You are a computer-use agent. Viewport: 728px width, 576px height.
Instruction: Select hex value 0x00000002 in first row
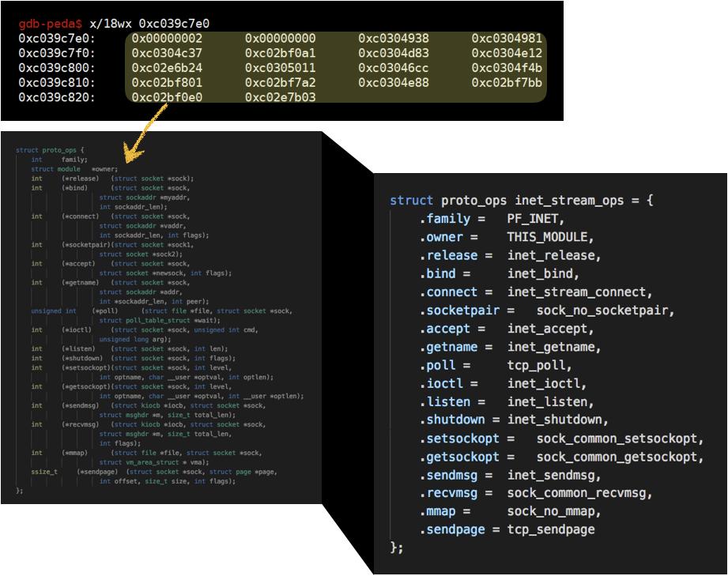(167, 38)
